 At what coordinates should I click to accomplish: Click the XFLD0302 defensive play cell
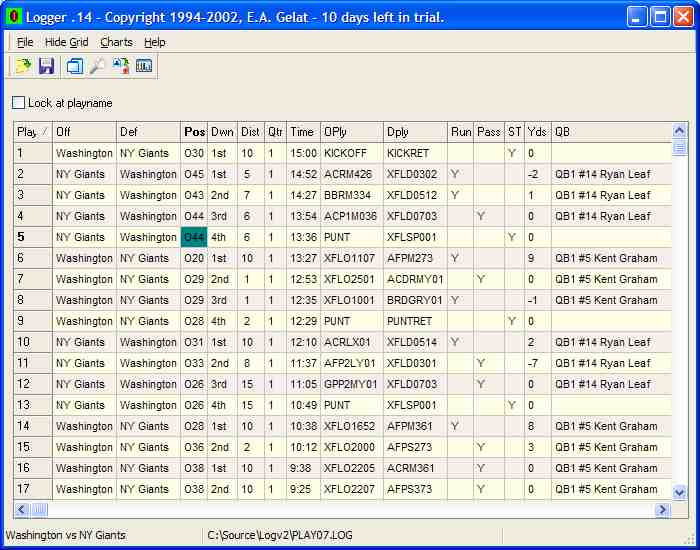coord(415,174)
